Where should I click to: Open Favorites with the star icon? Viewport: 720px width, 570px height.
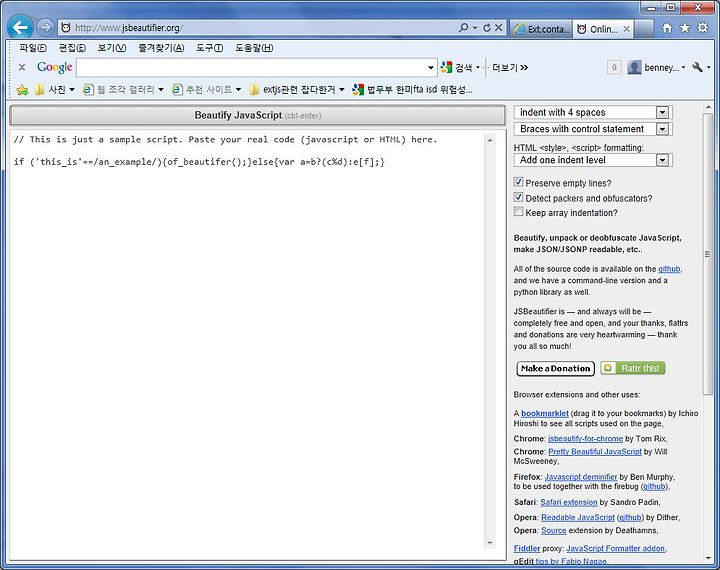[685, 28]
